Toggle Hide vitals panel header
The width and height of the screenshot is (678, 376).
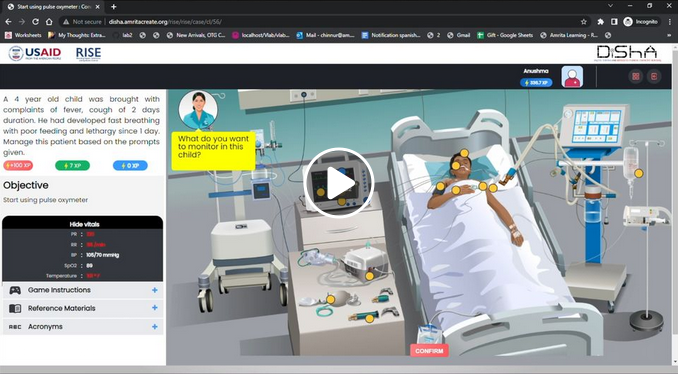pyautogui.click(x=83, y=223)
